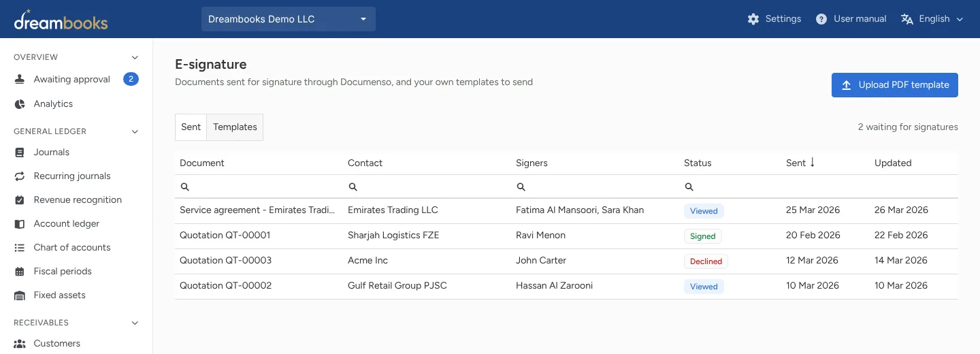Click the Viewed badge for Emirates Trading LLC
The width and height of the screenshot is (980, 354).
pyautogui.click(x=704, y=211)
